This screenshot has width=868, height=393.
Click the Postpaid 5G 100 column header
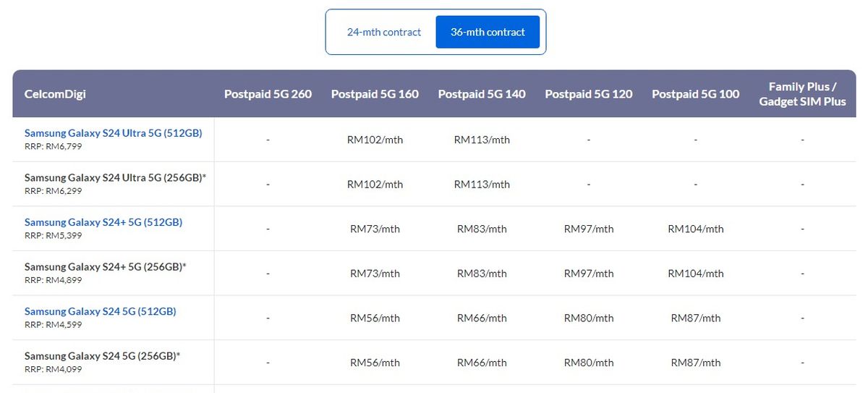pyautogui.click(x=696, y=94)
